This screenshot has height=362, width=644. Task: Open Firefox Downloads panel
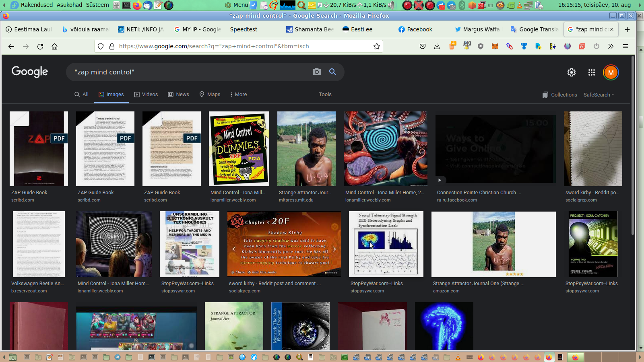[437, 46]
